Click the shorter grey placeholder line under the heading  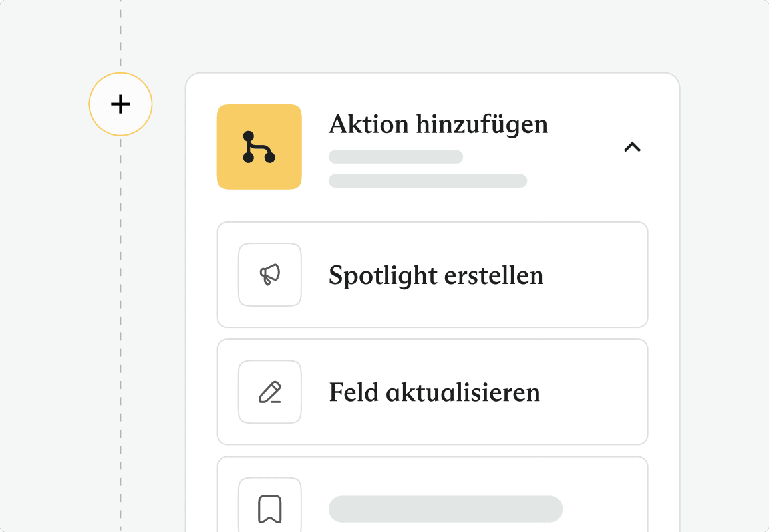pos(396,157)
